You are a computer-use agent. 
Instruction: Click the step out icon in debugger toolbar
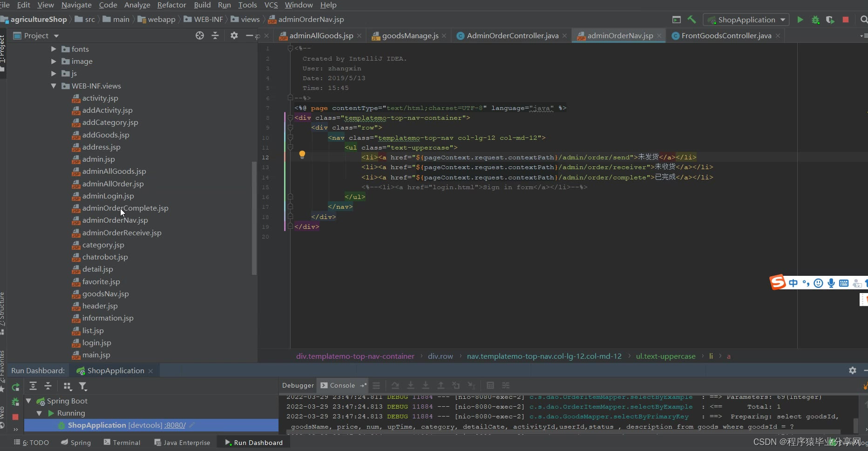(441, 385)
